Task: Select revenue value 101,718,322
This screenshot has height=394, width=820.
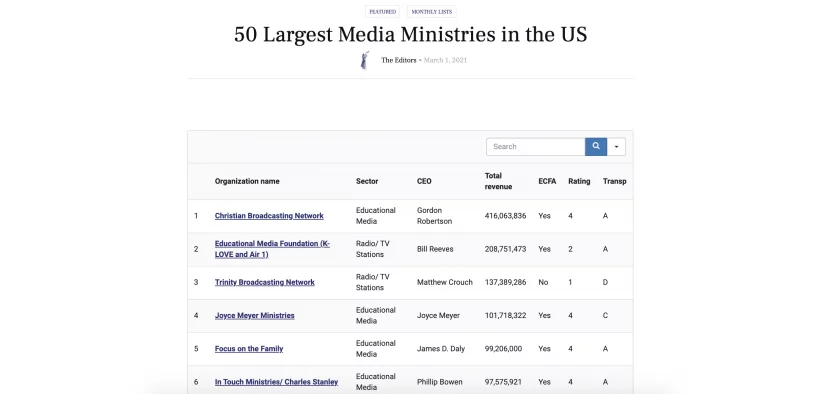Action: tap(505, 316)
